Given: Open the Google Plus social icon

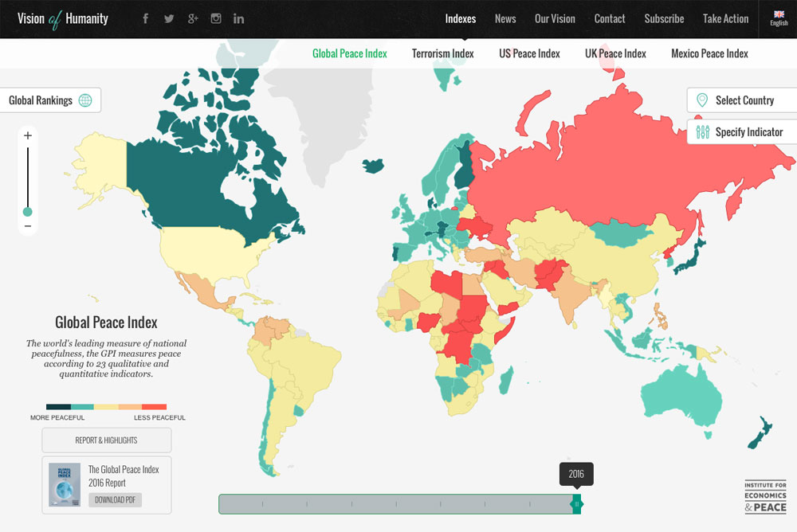Looking at the screenshot, I should tap(193, 19).
